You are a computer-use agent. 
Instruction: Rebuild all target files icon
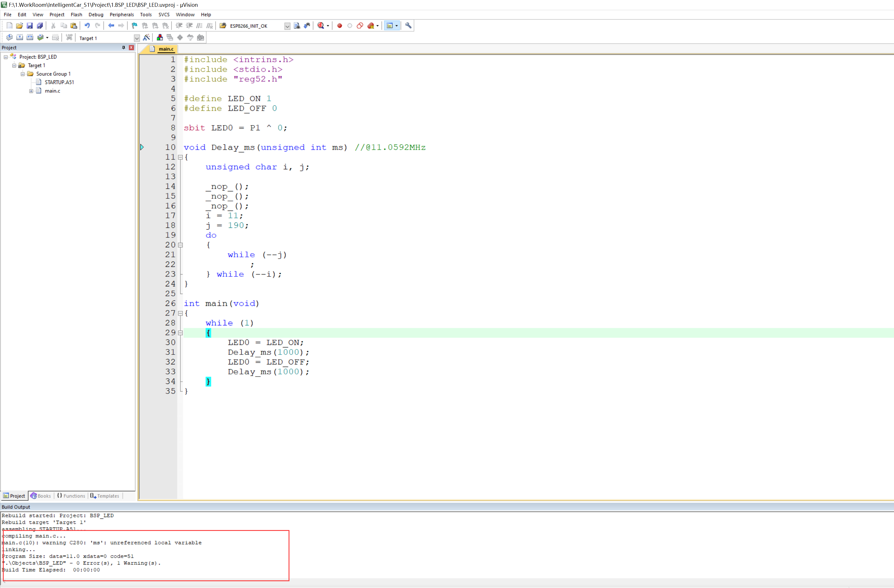[x=30, y=38]
